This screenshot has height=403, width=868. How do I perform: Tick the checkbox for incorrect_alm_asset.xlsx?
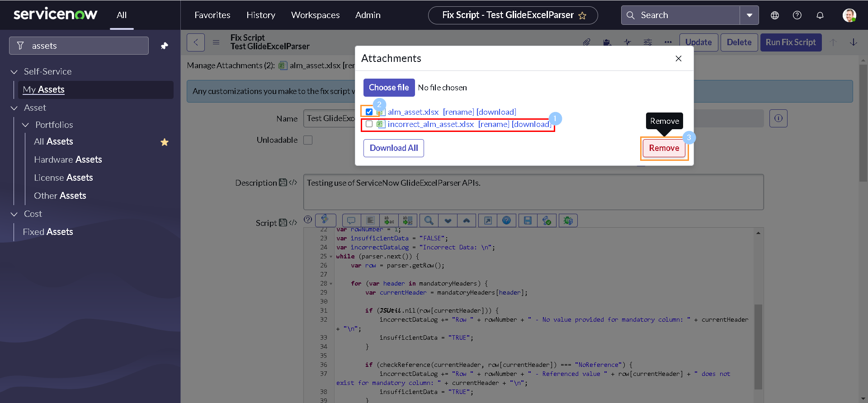click(369, 124)
